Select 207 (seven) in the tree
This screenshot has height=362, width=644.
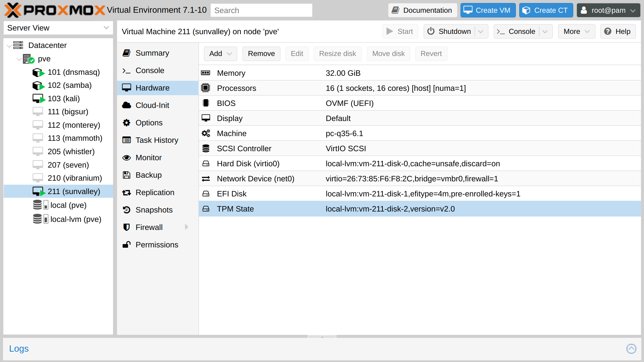(x=58, y=165)
